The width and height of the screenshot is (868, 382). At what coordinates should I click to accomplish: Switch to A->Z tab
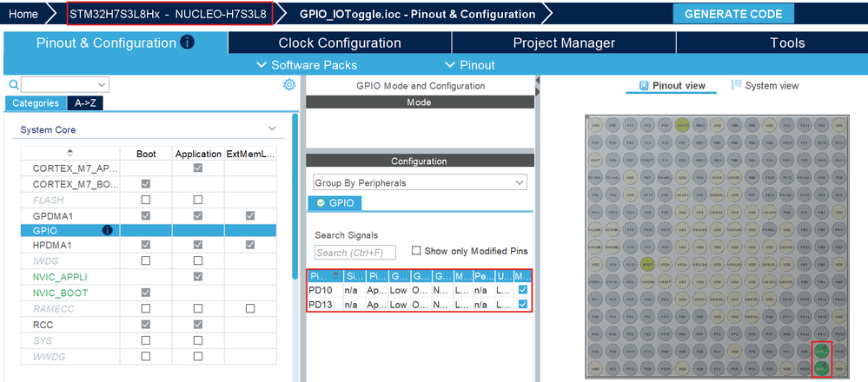click(x=84, y=102)
